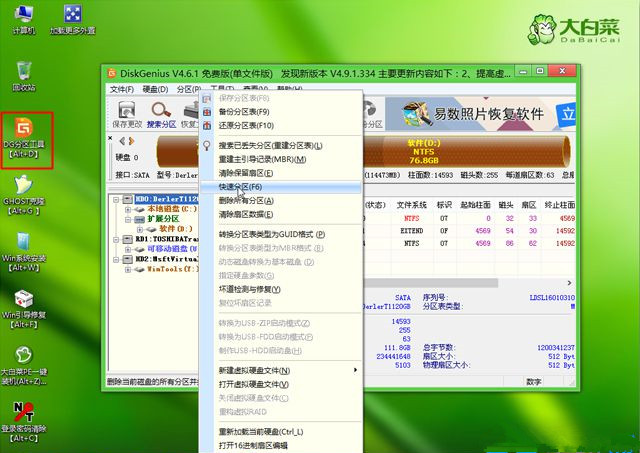Open the Win引导修复 desktop icon
This screenshot has height=453, width=640.
click(x=24, y=309)
